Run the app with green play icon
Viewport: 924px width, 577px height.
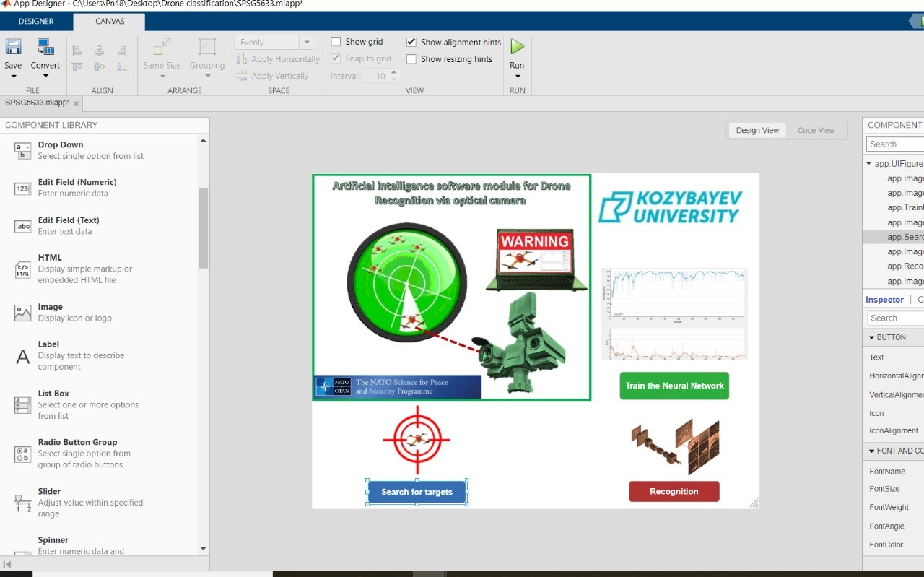point(517,47)
